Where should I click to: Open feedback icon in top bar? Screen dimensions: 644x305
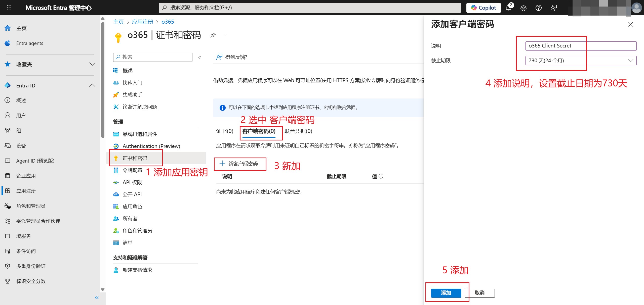[x=554, y=8]
